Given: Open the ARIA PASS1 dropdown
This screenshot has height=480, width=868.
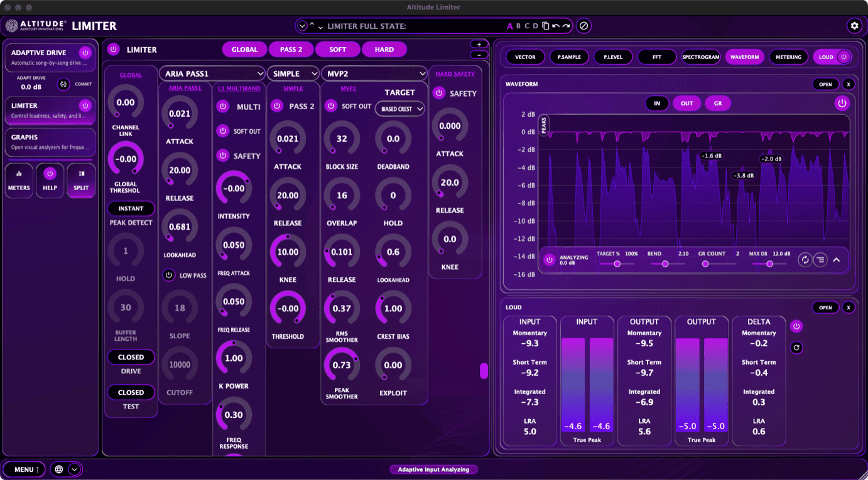Looking at the screenshot, I should 212,73.
